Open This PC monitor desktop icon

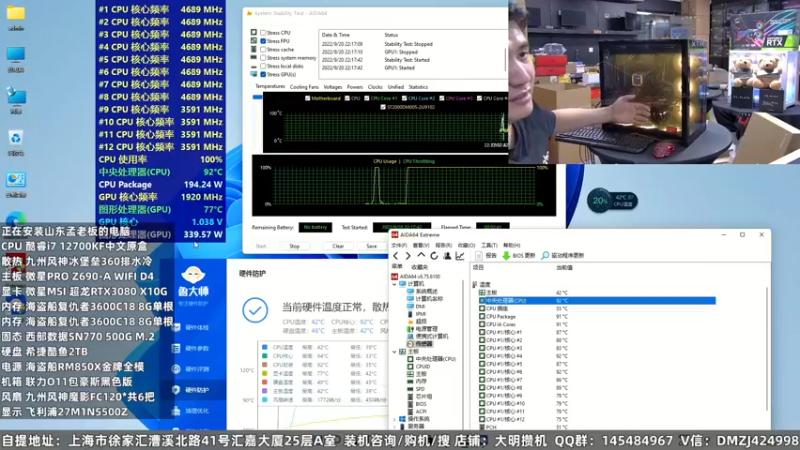click(16, 55)
